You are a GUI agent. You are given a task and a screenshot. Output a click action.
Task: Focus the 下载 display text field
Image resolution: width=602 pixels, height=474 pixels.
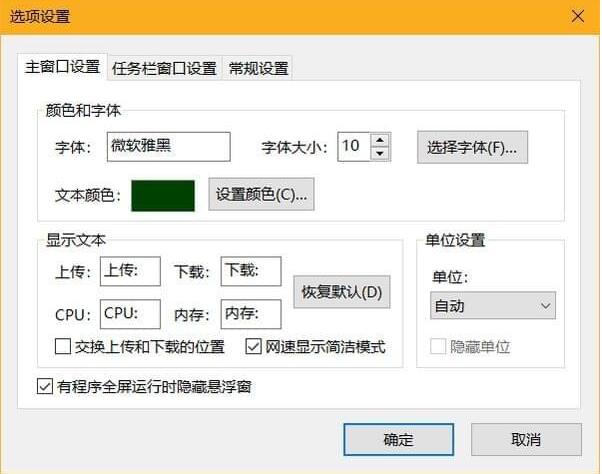click(x=251, y=271)
